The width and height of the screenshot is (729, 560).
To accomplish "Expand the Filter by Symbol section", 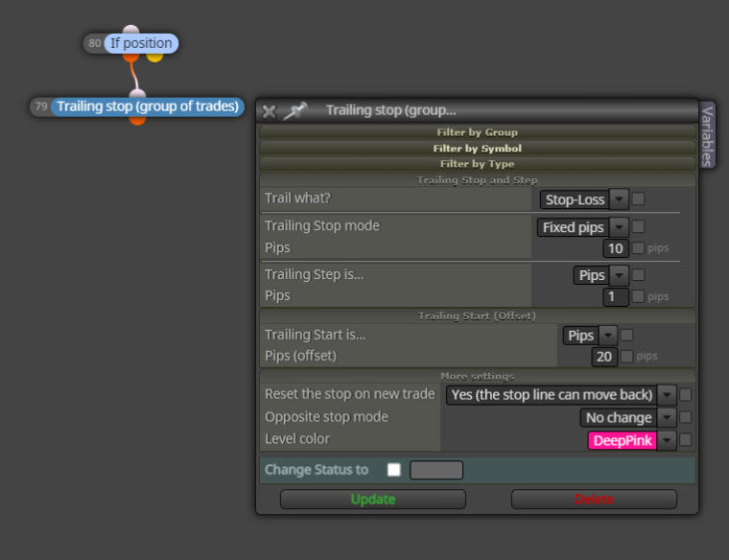I will point(477,149).
